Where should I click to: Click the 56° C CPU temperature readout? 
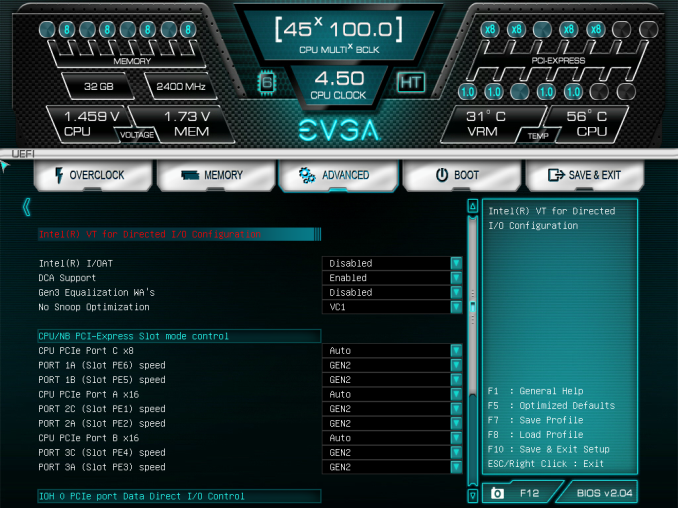(x=588, y=124)
